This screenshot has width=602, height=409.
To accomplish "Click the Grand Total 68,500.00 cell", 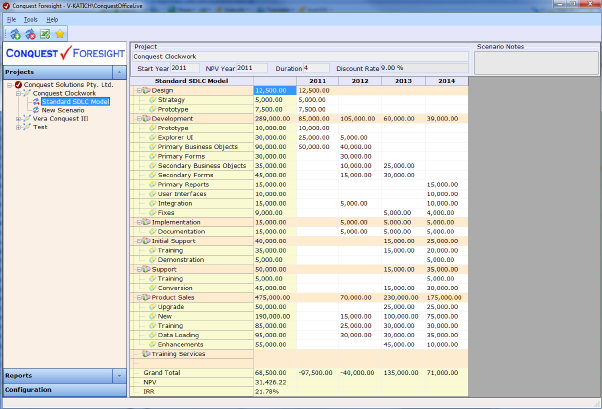I will 275,373.
